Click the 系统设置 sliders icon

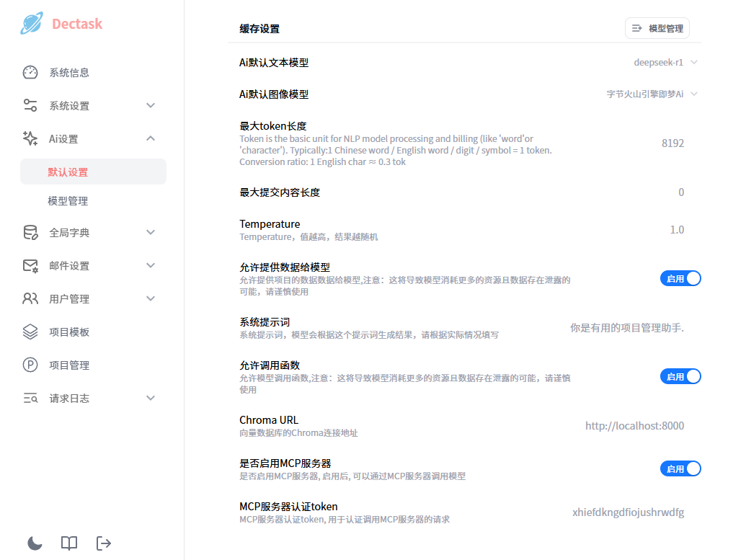pyautogui.click(x=30, y=105)
